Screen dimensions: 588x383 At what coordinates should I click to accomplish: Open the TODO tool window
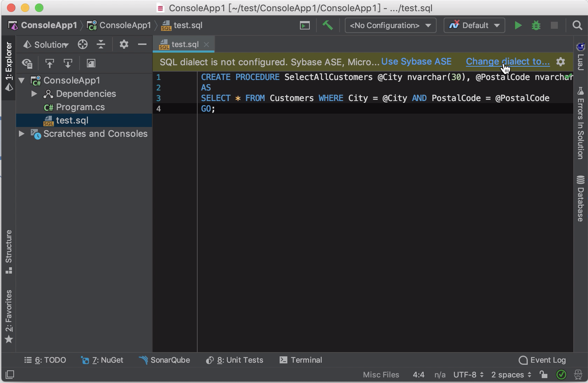pyautogui.click(x=45, y=360)
